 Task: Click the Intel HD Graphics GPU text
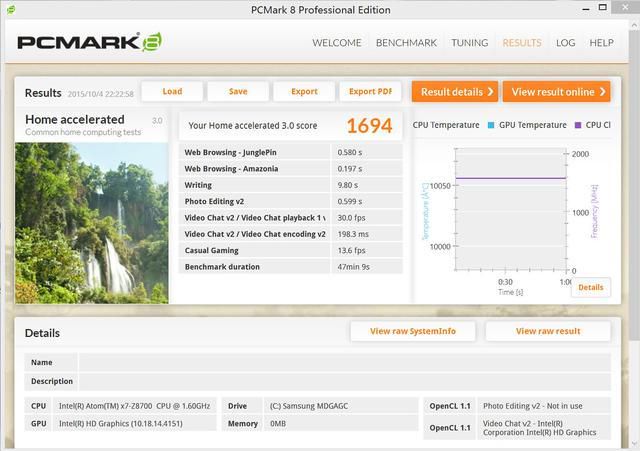tap(120, 424)
